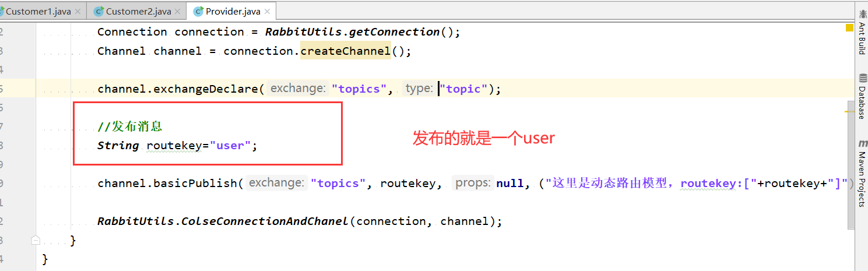Viewport: 868px width, 271px height.
Task: Switch to the Customer1.java tab
Action: coord(38,11)
